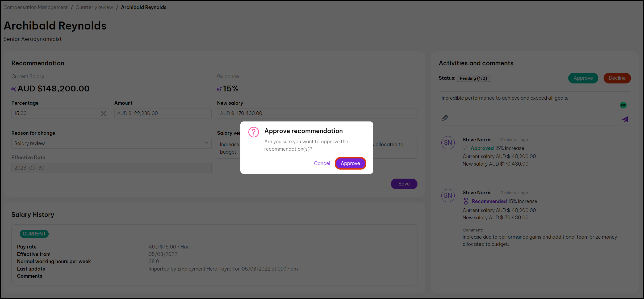The height and width of the screenshot is (299, 644).
Task: Confirm with the dialog Approve button
Action: (x=350, y=163)
